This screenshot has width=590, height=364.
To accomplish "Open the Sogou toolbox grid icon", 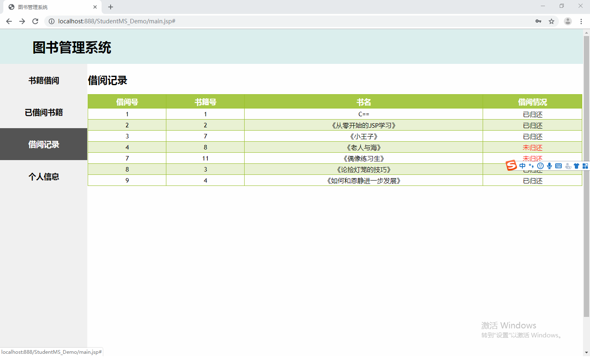I will [585, 166].
